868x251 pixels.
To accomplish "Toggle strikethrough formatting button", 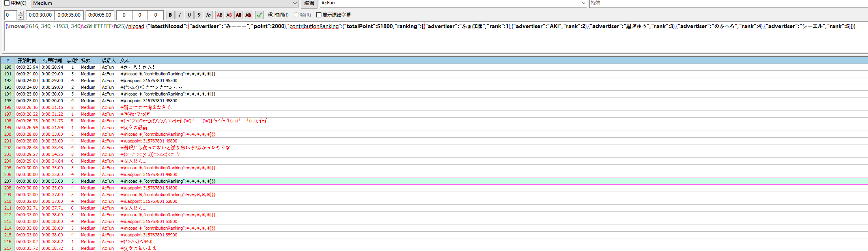I will coord(199,15).
